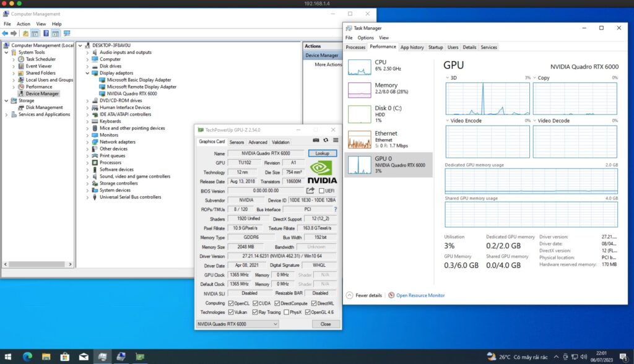Launch Microsoft Edge from taskbar
This screenshot has width=634, height=364.
click(x=27, y=357)
